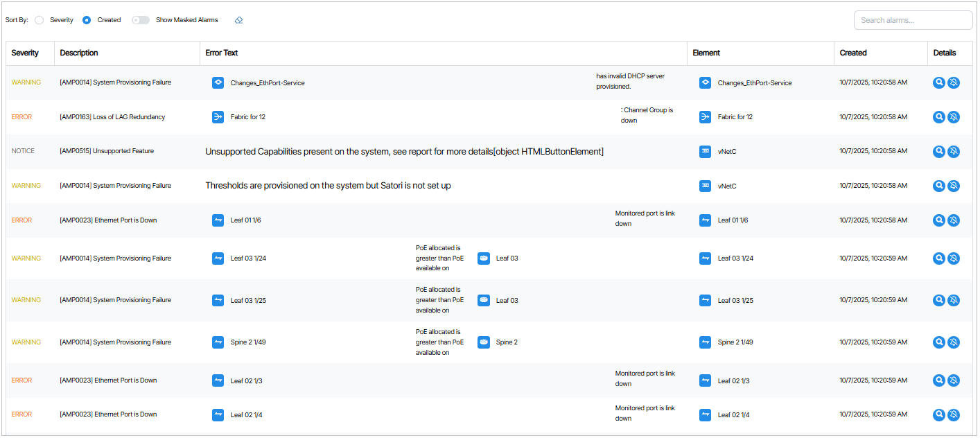
Task: Open details for Loss of LAG Redundancy alarm
Action: point(938,117)
